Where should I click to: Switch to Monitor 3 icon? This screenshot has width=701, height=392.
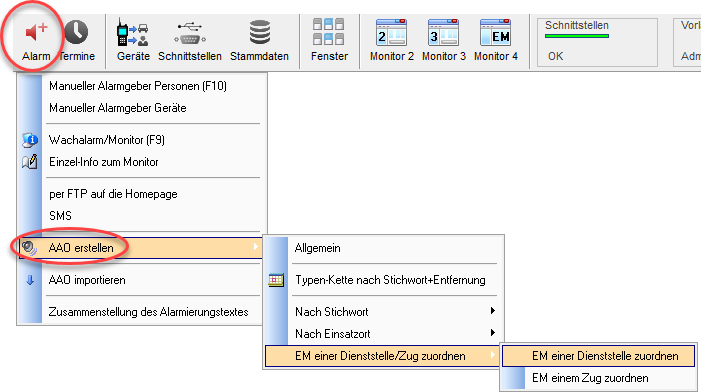pyautogui.click(x=443, y=32)
